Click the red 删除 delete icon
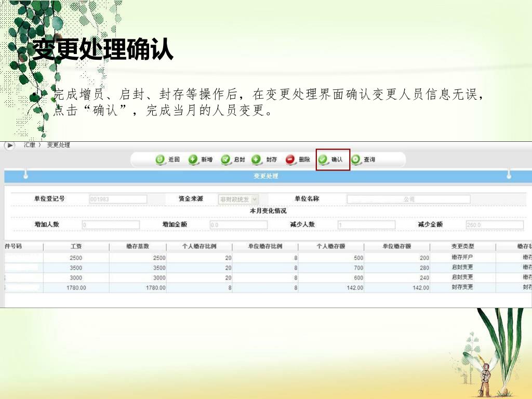The width and height of the screenshot is (532, 399). (290, 159)
